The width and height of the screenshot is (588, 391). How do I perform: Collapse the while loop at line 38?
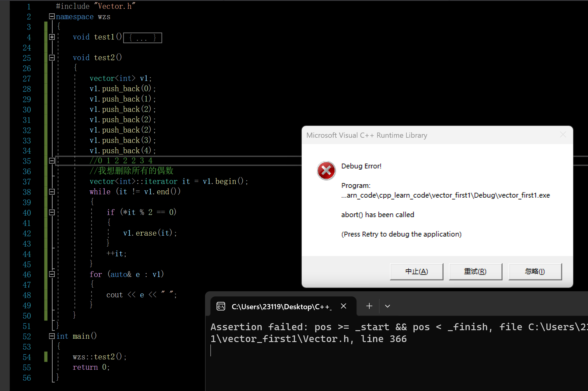pos(52,192)
